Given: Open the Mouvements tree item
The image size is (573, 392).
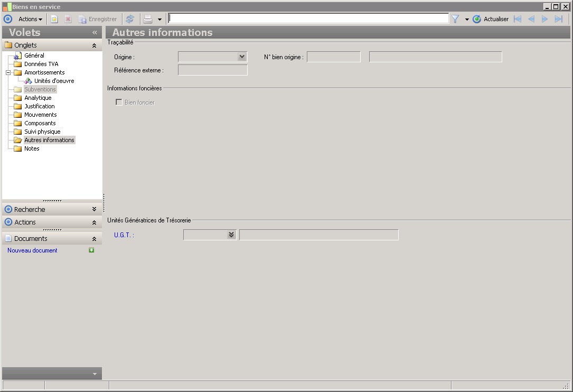Looking at the screenshot, I should click(41, 115).
